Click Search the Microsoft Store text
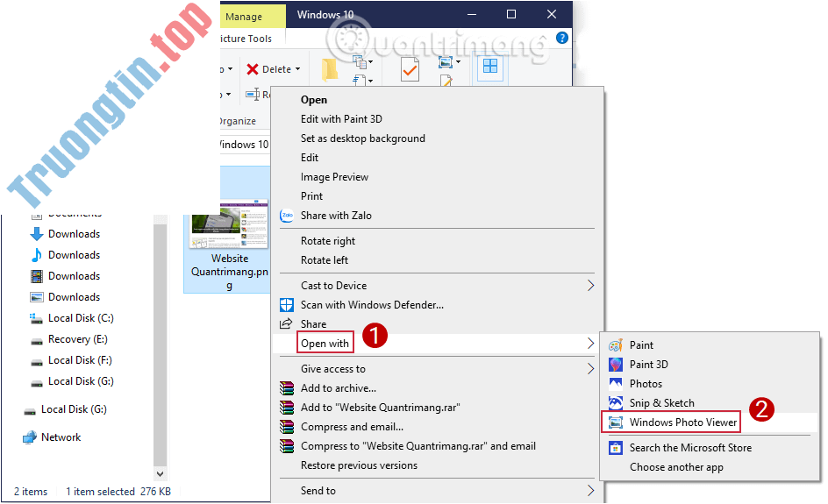828x504 pixels. 690,448
